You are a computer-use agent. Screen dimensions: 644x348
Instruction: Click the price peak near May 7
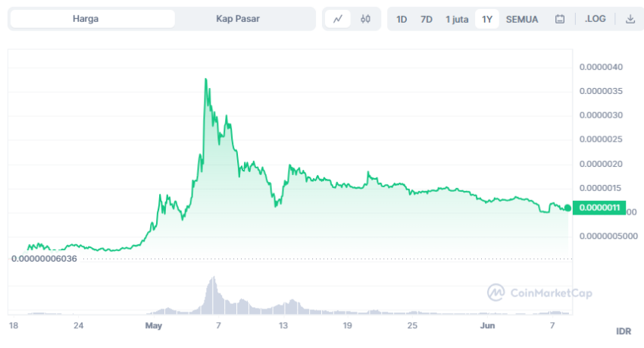click(206, 79)
